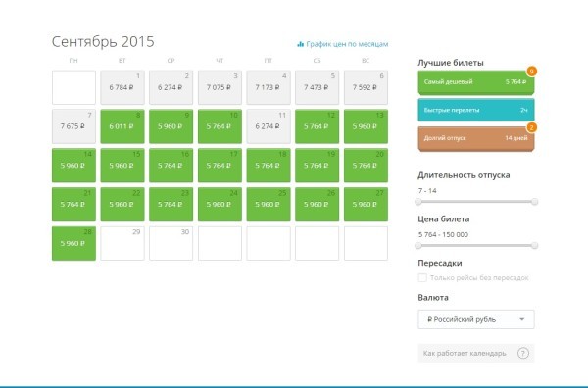The width and height of the screenshot is (588, 388).
Task: Pick September 7 priced 7 675 ₽
Action: coord(73,126)
